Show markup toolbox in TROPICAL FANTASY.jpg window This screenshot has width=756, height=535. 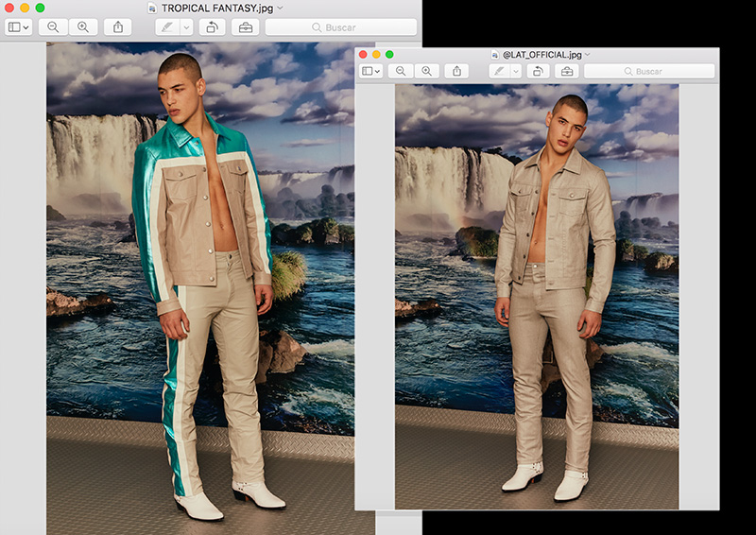click(246, 27)
